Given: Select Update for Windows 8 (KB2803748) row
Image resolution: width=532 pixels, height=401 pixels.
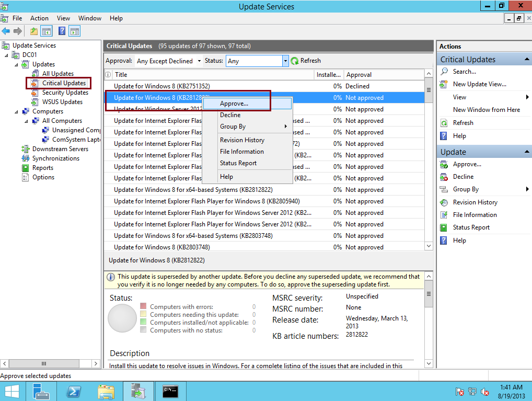Looking at the screenshot, I should click(264, 247).
